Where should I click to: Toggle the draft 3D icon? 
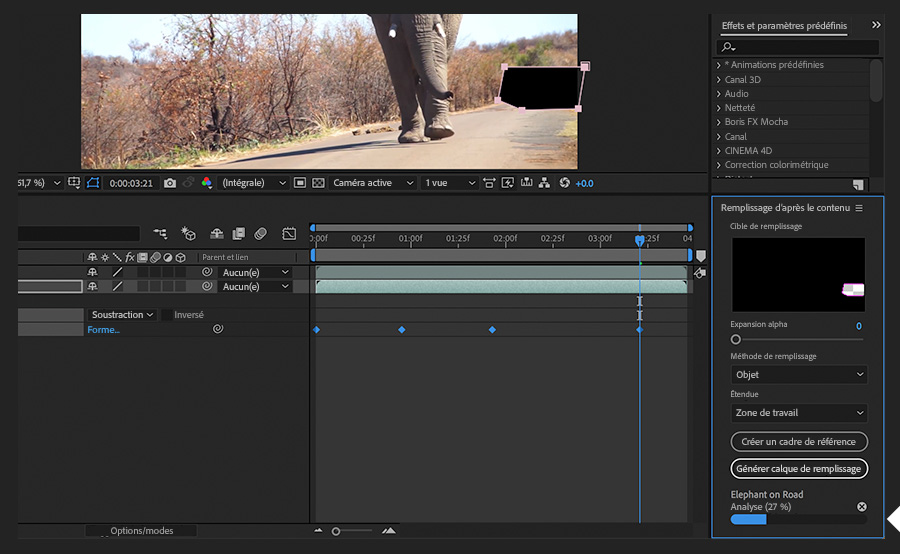click(x=188, y=233)
